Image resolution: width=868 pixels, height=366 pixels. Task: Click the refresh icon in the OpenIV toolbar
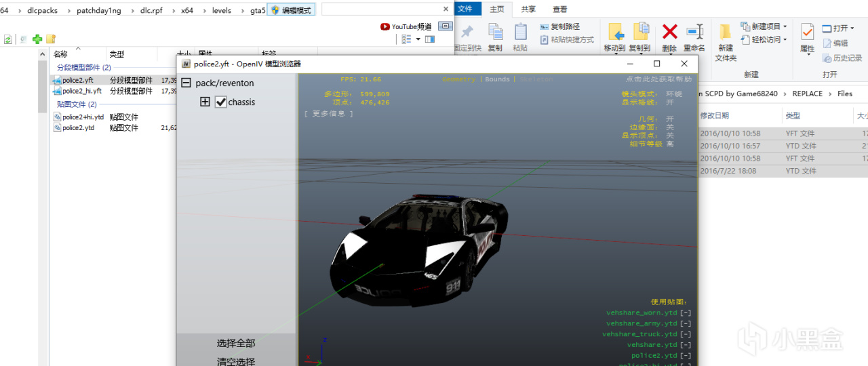tap(7, 39)
